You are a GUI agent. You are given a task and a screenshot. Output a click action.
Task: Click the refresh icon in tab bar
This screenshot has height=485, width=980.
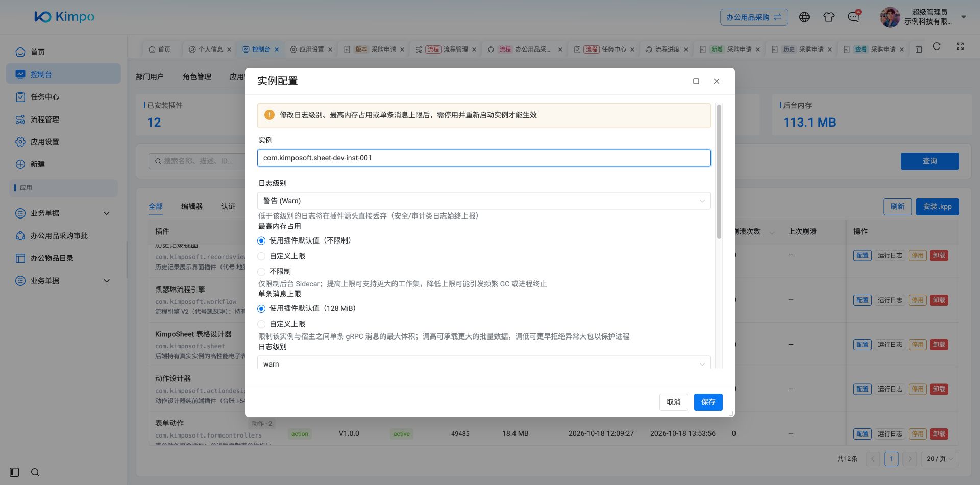click(937, 46)
